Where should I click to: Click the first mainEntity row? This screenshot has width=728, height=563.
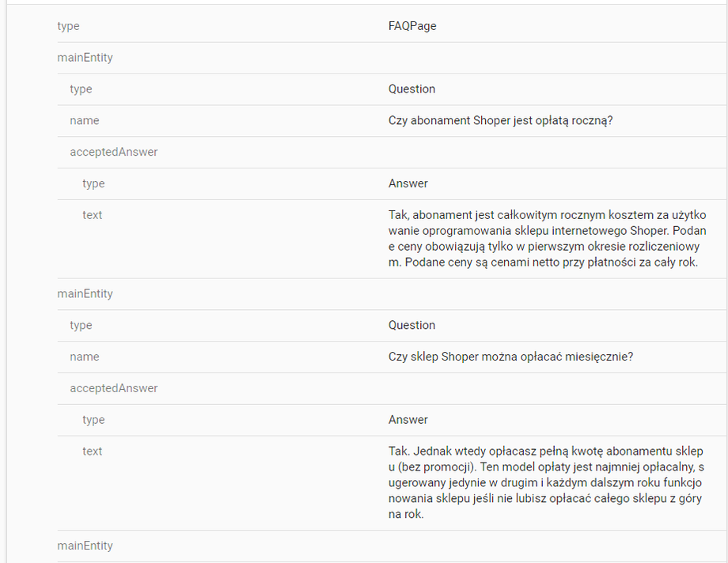click(85, 58)
